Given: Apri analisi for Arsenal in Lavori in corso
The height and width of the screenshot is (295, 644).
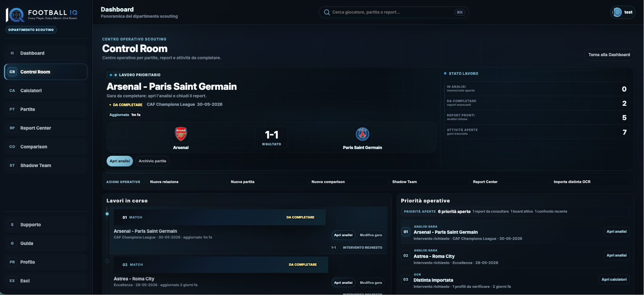Looking at the screenshot, I should tap(343, 235).
